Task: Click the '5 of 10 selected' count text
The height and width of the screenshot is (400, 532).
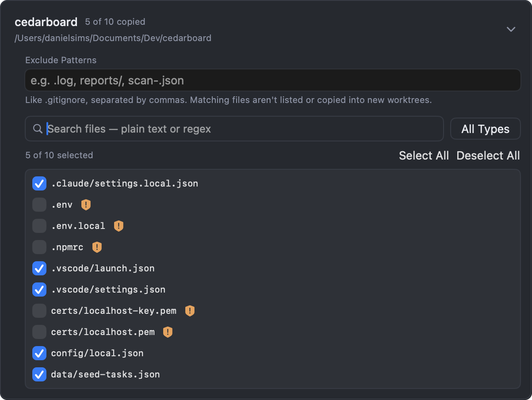Action: click(x=59, y=155)
